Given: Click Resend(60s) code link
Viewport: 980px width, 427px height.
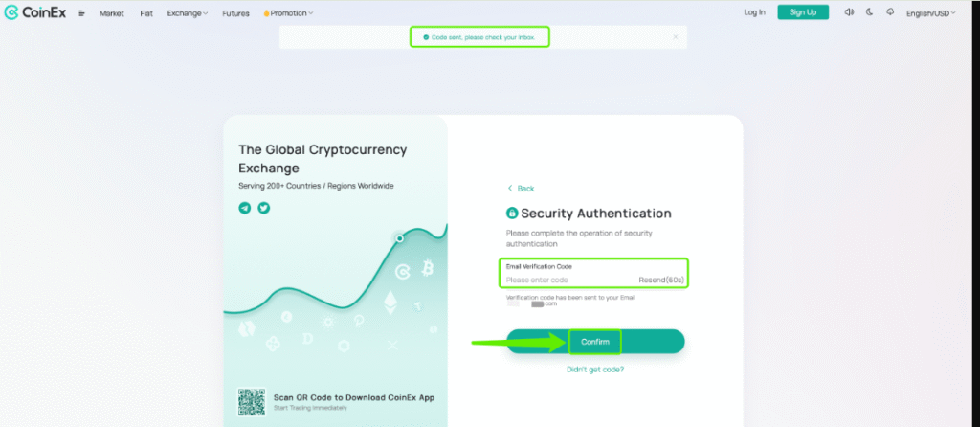Looking at the screenshot, I should coord(661,281).
